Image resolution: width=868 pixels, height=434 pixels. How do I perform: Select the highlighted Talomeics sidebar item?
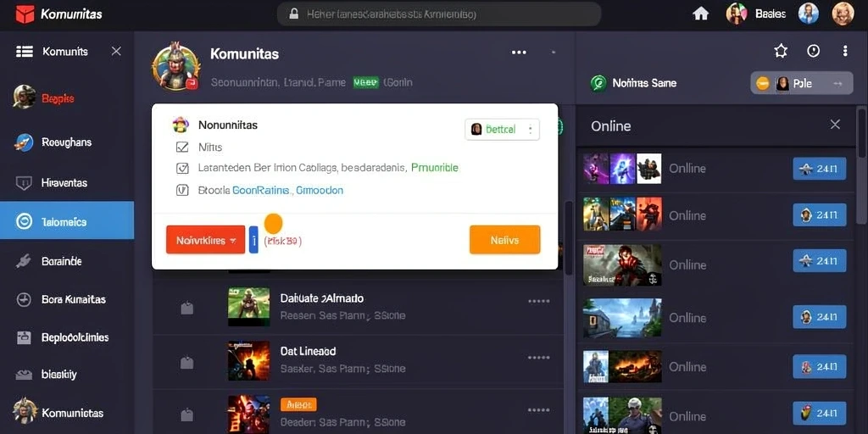pos(67,220)
